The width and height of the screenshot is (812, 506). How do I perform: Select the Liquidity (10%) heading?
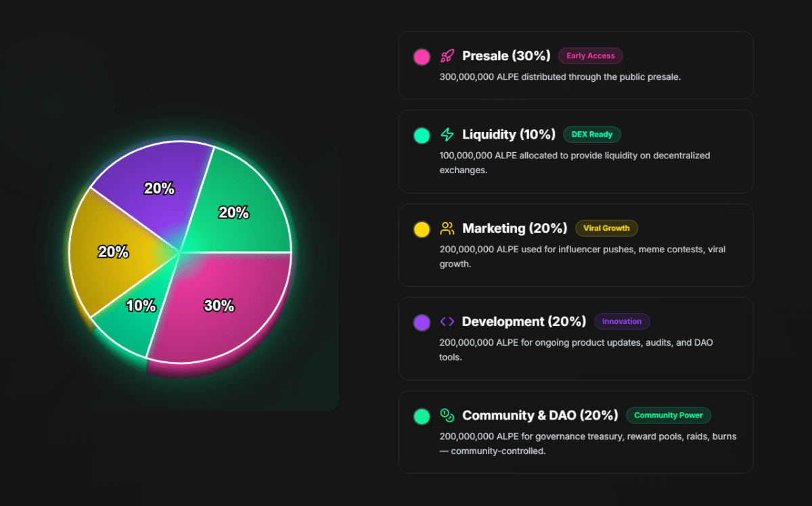point(508,134)
